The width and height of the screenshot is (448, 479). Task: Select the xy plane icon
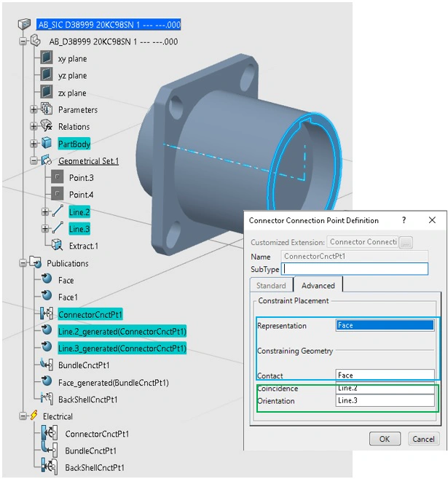(46, 58)
